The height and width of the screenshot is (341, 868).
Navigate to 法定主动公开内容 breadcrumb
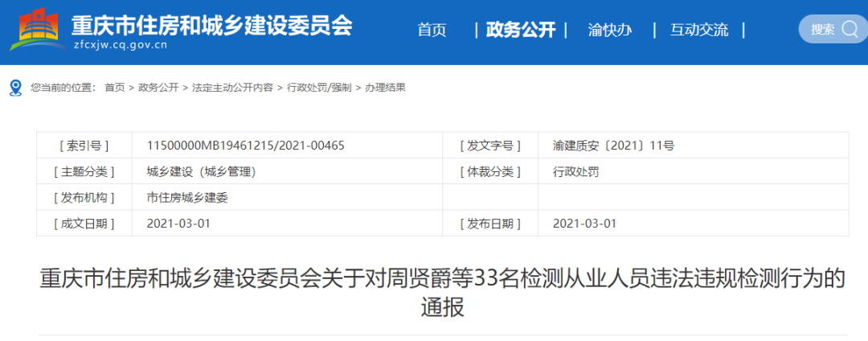tap(232, 88)
